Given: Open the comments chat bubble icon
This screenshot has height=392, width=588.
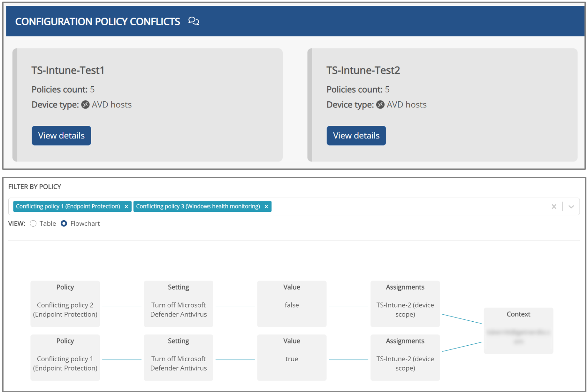Looking at the screenshot, I should click(x=194, y=21).
